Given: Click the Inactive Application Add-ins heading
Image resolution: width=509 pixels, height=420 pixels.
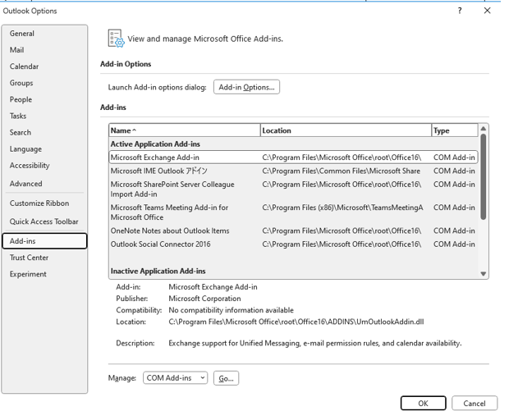Looking at the screenshot, I should [158, 272].
